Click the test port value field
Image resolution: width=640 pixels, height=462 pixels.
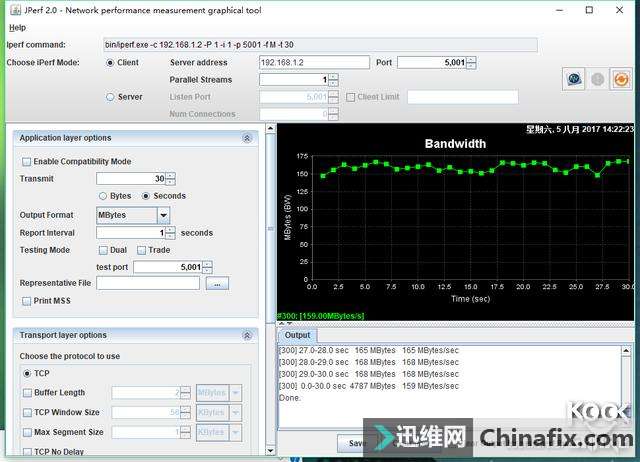coord(168,267)
